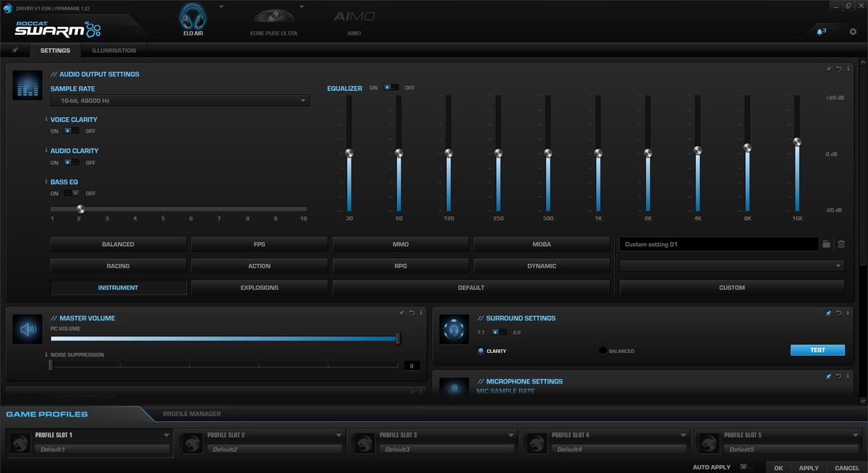Screen dimensions: 868x473
Task: Toggle the Equalizer on/off switch
Action: 391,88
